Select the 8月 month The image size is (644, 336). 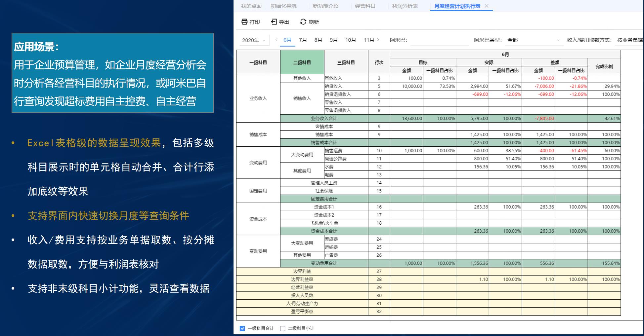tap(318, 40)
